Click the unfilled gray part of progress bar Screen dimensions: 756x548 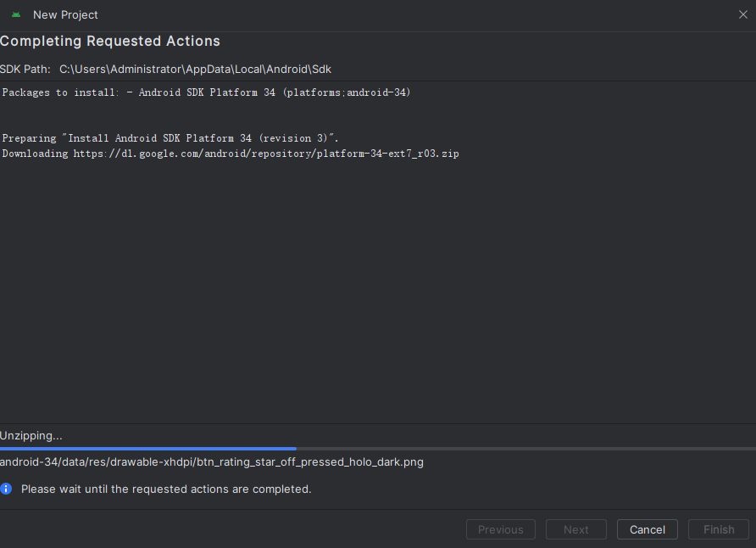tap(525, 449)
